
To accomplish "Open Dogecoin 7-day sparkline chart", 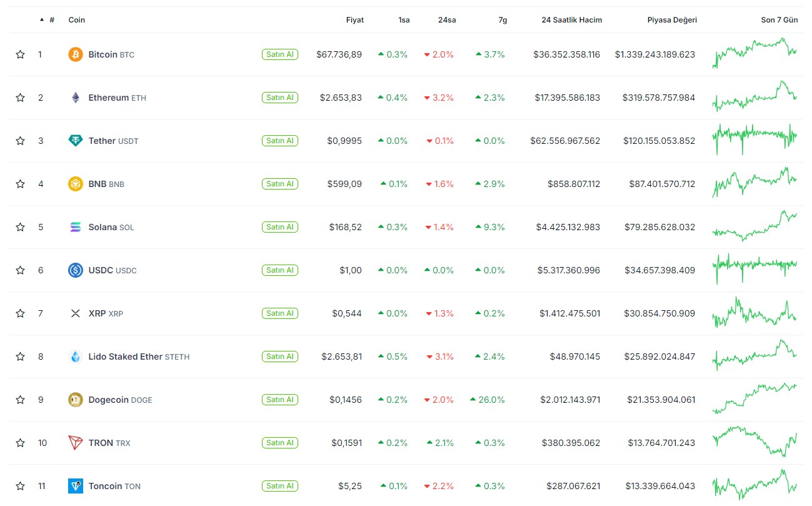I will point(754,398).
